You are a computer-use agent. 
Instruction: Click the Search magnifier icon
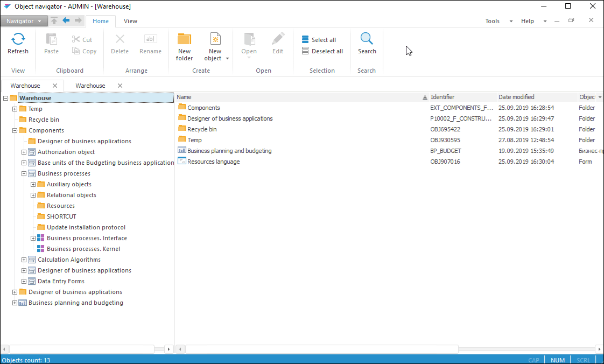tap(366, 39)
